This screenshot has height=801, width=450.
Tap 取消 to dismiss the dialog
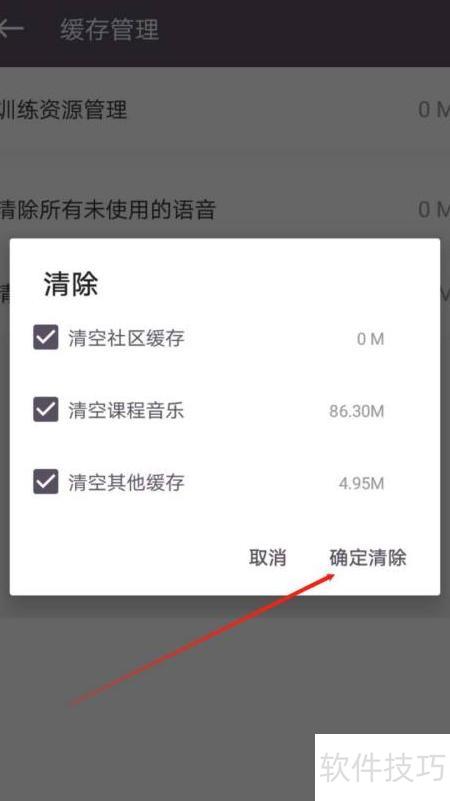267,557
